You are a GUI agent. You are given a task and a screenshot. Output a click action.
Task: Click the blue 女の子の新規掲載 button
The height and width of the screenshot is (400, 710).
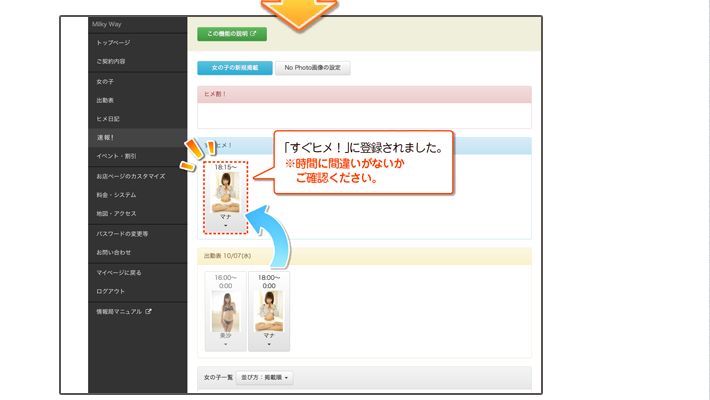coord(235,68)
